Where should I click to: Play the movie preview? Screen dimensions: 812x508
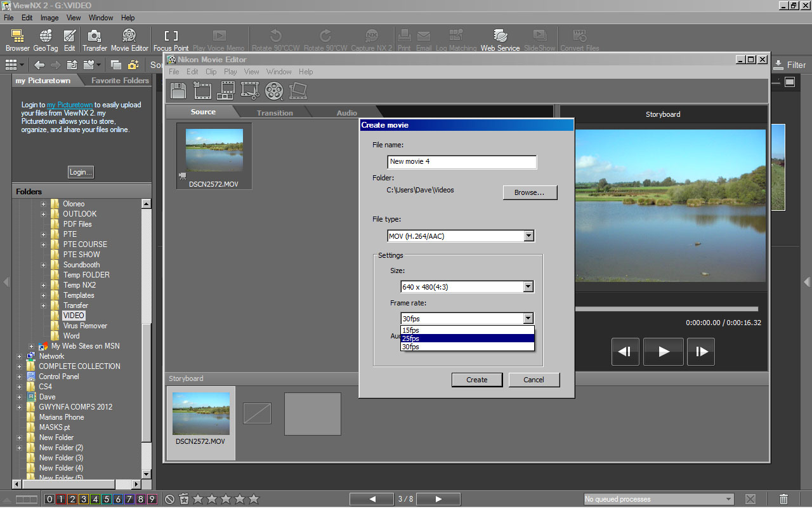point(664,351)
